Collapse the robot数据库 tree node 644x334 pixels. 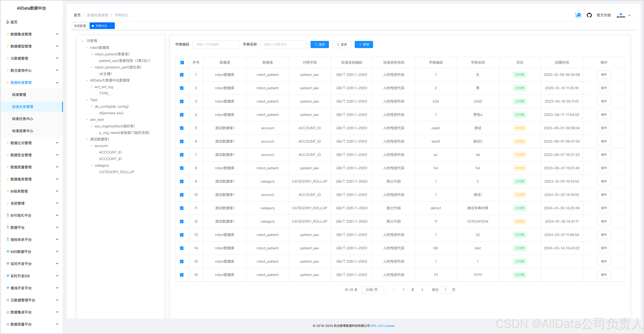[87, 48]
